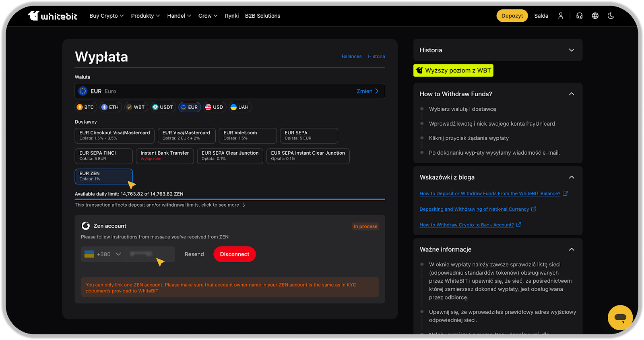644x340 pixels.
Task: Open the globe language selector
Action: pos(595,16)
